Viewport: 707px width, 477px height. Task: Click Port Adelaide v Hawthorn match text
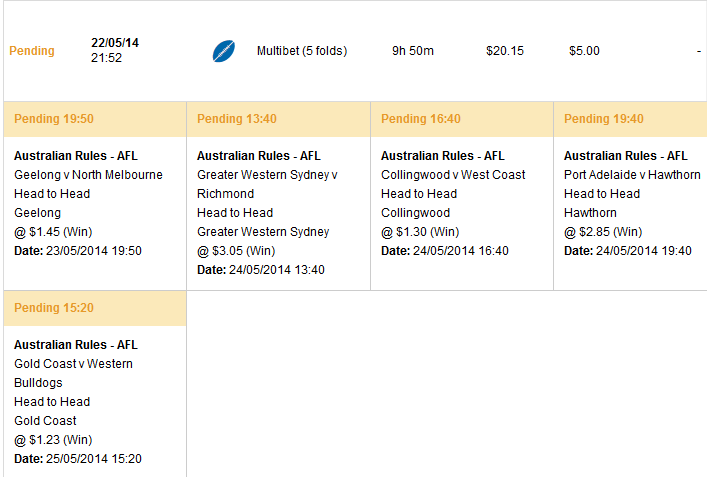(x=632, y=174)
